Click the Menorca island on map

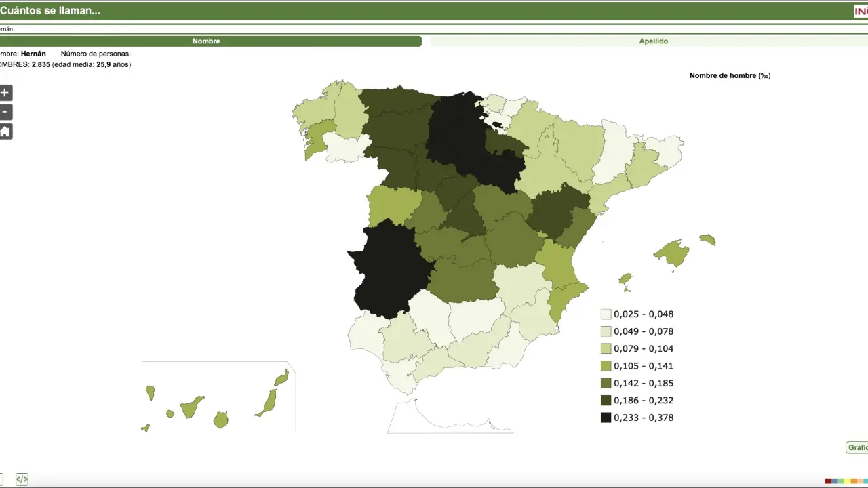(x=707, y=239)
